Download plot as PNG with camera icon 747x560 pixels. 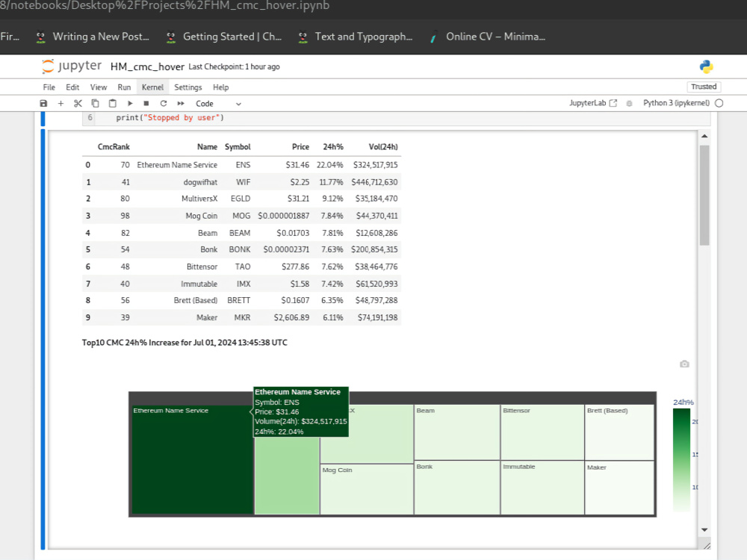[x=684, y=364]
